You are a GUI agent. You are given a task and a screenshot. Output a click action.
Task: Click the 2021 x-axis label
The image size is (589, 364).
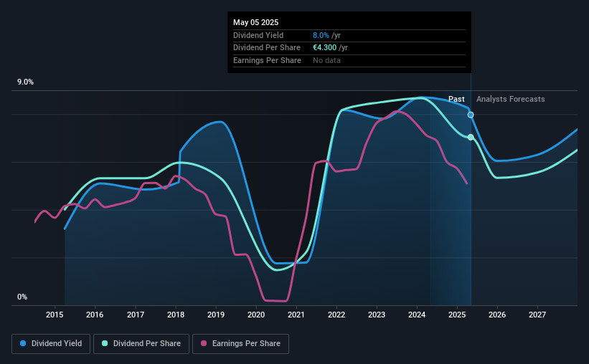coord(296,315)
